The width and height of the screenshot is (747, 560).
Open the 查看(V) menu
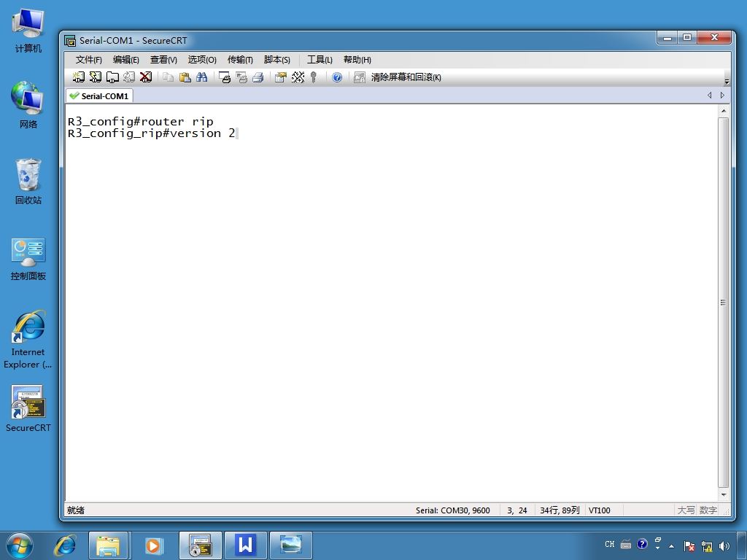(163, 60)
